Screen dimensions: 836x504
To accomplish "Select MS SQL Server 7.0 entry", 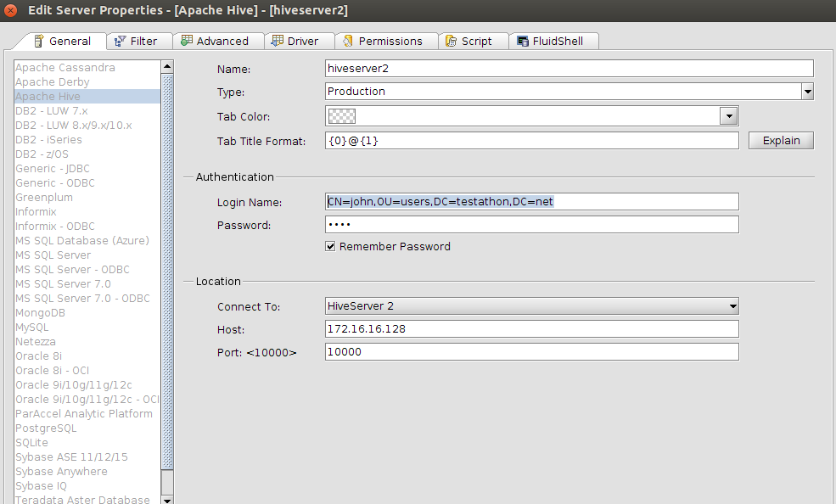I will click(x=87, y=283).
